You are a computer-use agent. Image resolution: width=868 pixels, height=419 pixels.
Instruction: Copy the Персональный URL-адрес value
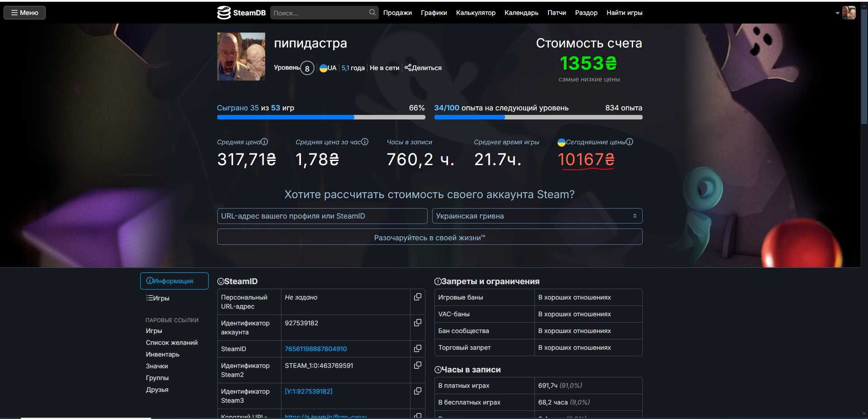point(418,297)
